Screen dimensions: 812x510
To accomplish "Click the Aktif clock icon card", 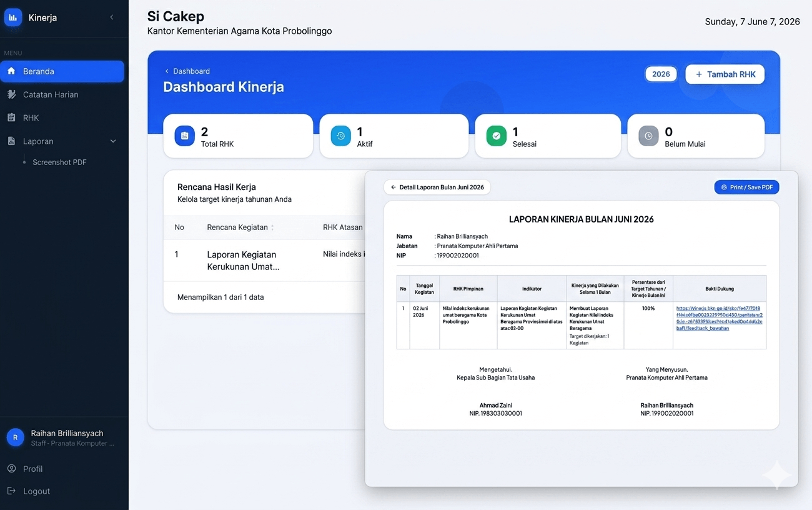I will 340,136.
